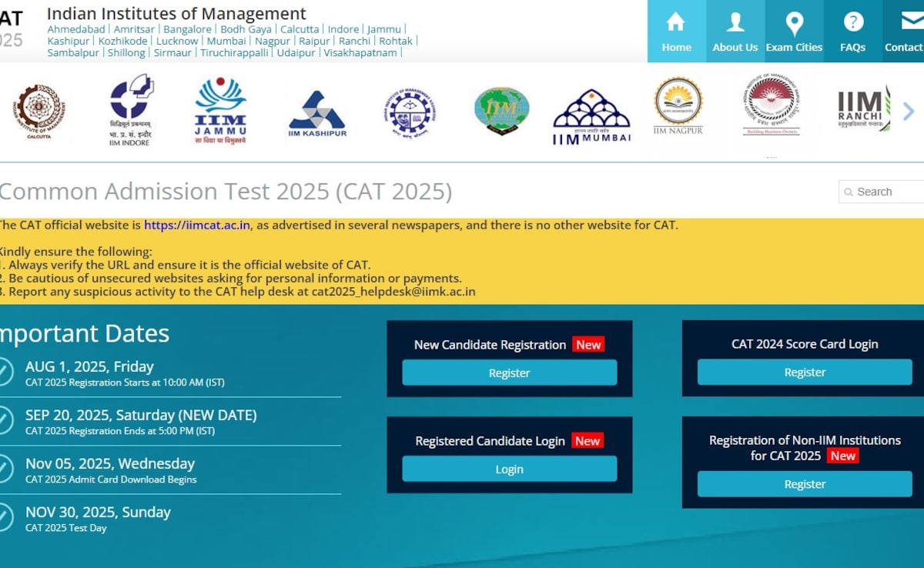
Task: Click Register under Non-IIM Institutions registration
Action: coord(805,484)
